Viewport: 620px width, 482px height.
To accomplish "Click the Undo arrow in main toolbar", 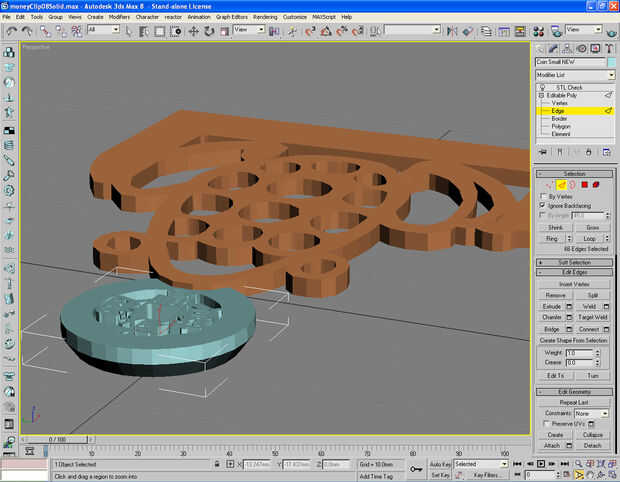I will 12,30.
